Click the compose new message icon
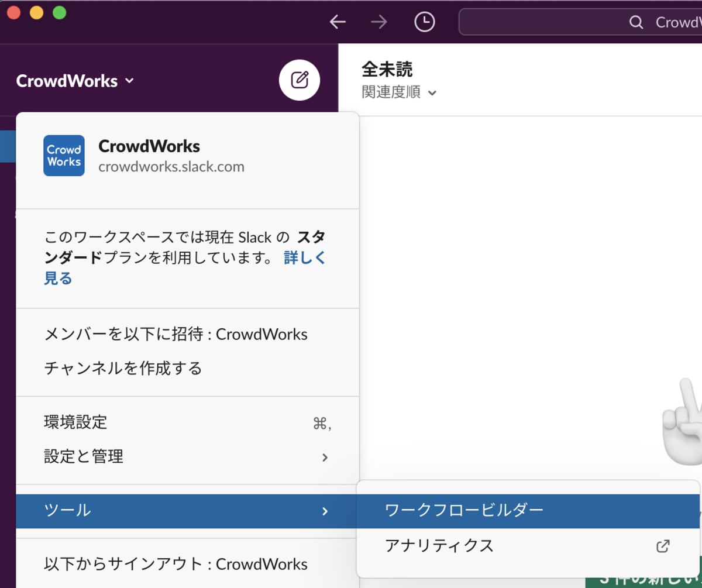Screen dimensions: 702x588 pyautogui.click(x=300, y=80)
